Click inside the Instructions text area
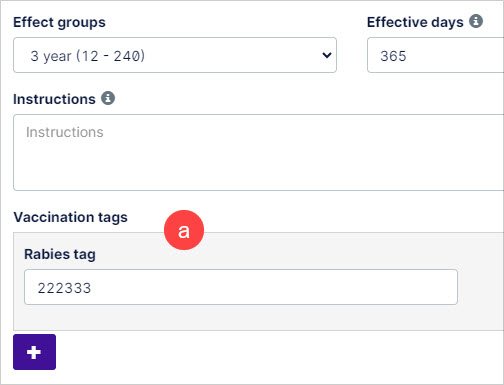 [259, 152]
